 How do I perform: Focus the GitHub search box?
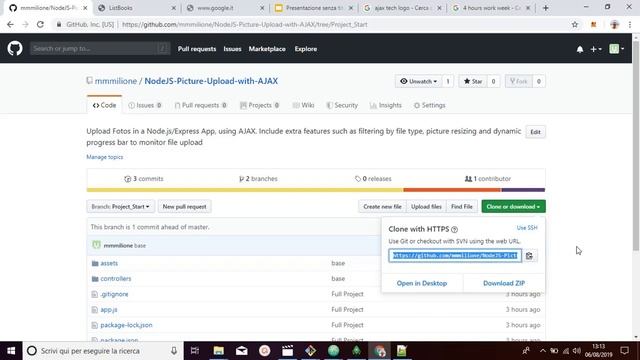[100, 49]
